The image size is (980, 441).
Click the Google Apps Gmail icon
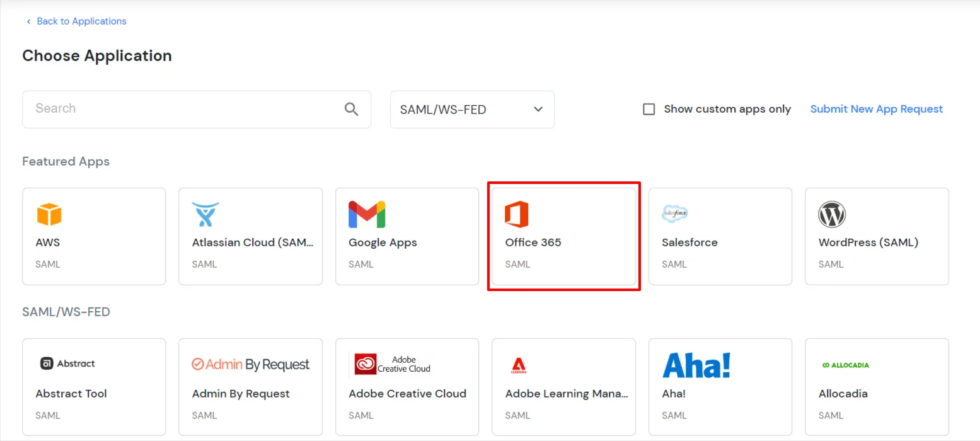click(367, 214)
